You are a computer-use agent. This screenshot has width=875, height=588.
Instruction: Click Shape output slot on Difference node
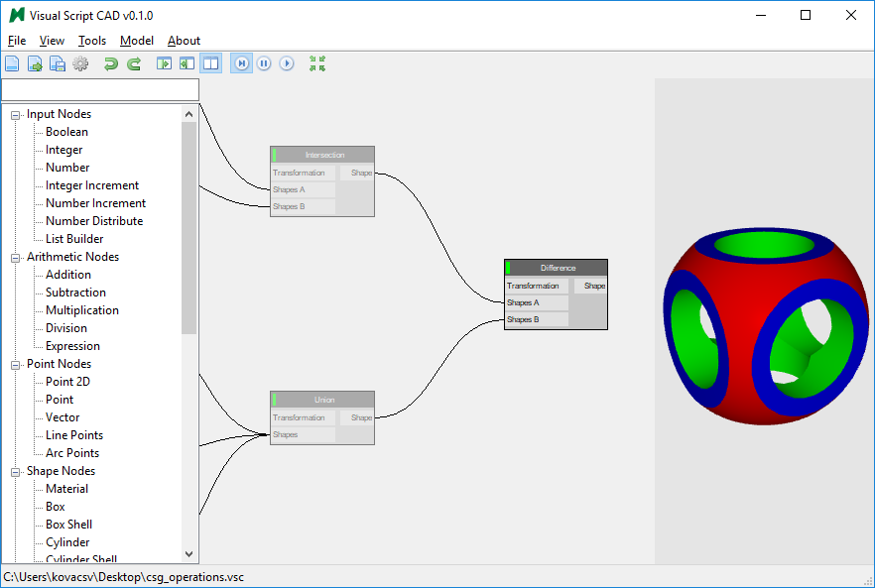(x=591, y=287)
